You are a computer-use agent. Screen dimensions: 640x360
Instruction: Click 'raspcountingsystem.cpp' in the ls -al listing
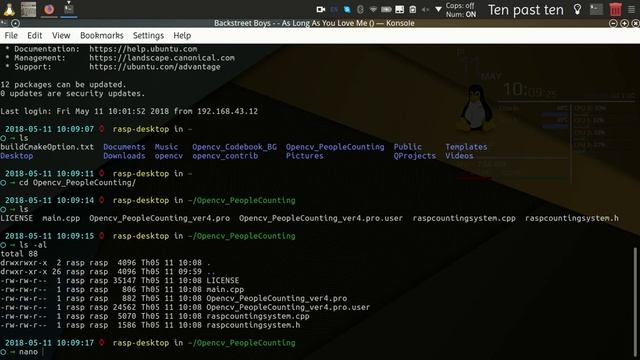coord(258,316)
